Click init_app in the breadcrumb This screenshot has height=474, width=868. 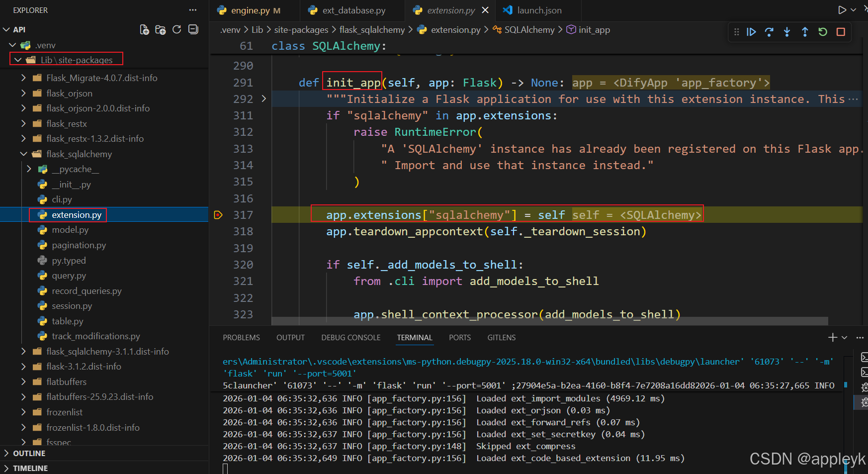click(x=594, y=30)
